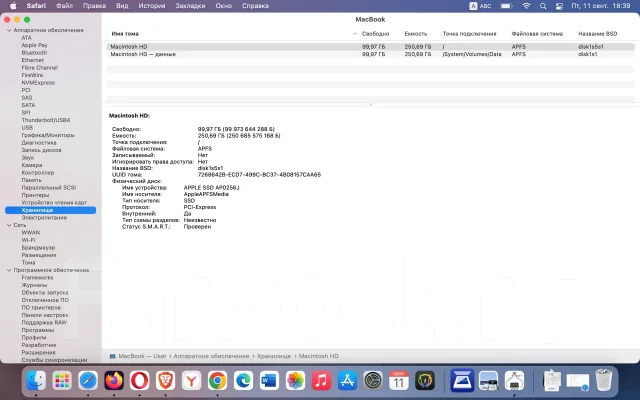This screenshot has height=400, width=640.
Task: Launch Google Chrome from the Dock
Action: point(218,381)
